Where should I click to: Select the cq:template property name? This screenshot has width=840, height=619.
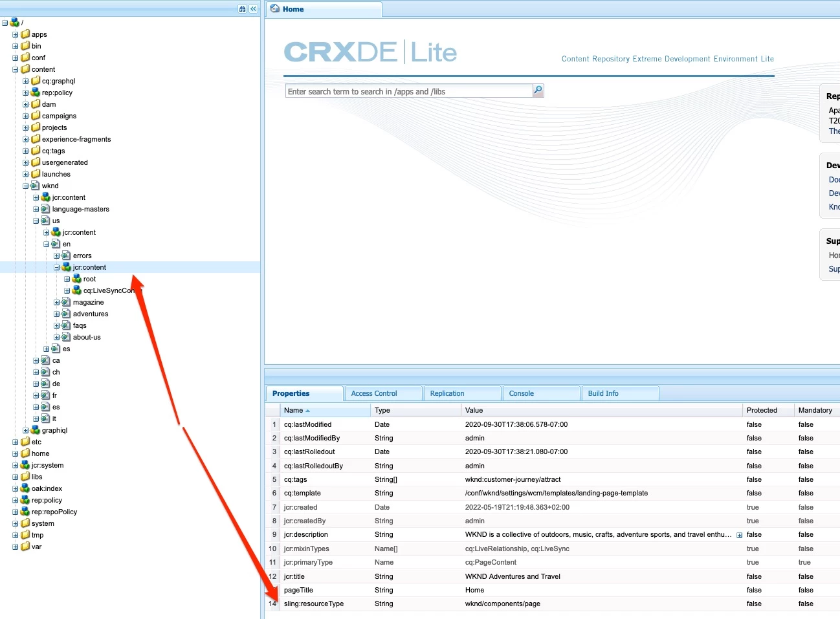click(302, 493)
